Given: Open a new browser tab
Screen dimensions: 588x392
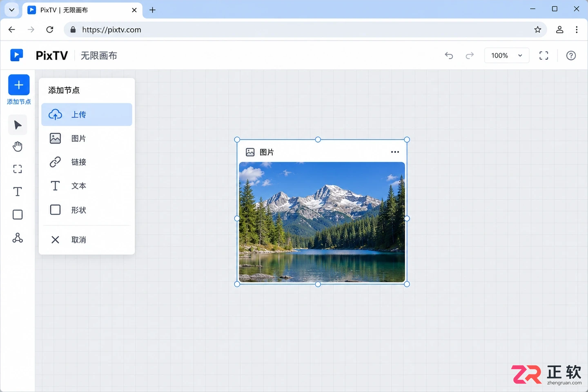Looking at the screenshot, I should click(x=152, y=10).
